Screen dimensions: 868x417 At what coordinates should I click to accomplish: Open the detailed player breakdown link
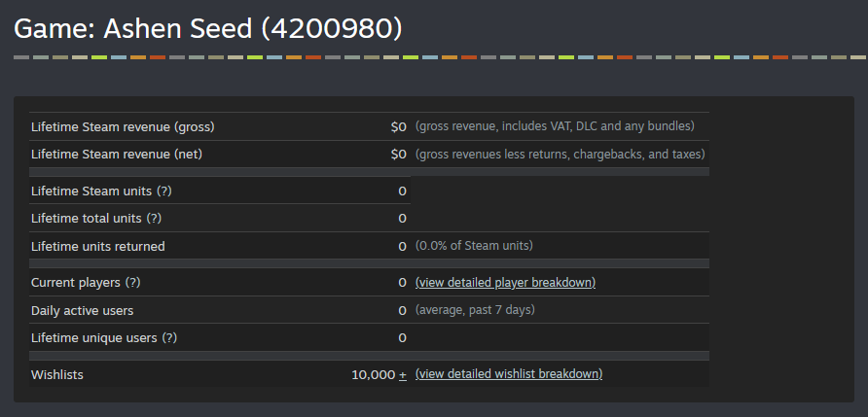coord(505,282)
